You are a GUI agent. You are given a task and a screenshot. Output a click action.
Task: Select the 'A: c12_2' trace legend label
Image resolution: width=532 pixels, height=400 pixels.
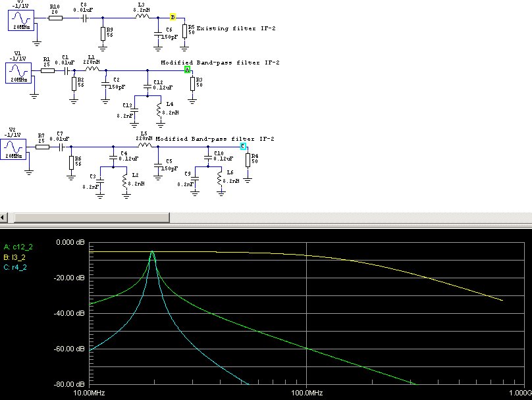pos(18,247)
